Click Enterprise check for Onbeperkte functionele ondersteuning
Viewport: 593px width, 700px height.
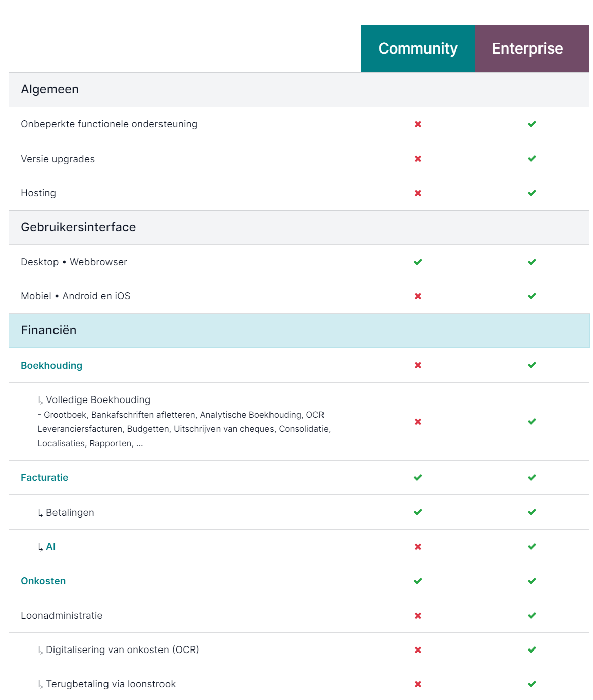532,124
